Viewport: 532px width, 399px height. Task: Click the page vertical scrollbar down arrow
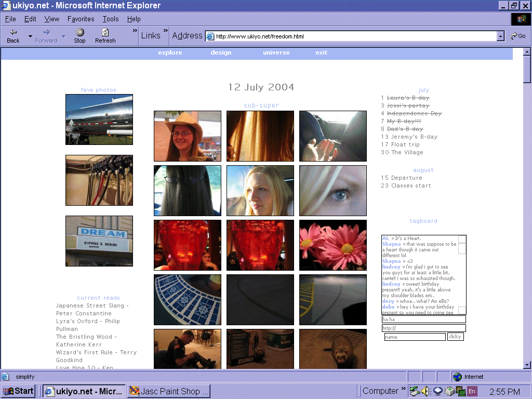point(527,365)
